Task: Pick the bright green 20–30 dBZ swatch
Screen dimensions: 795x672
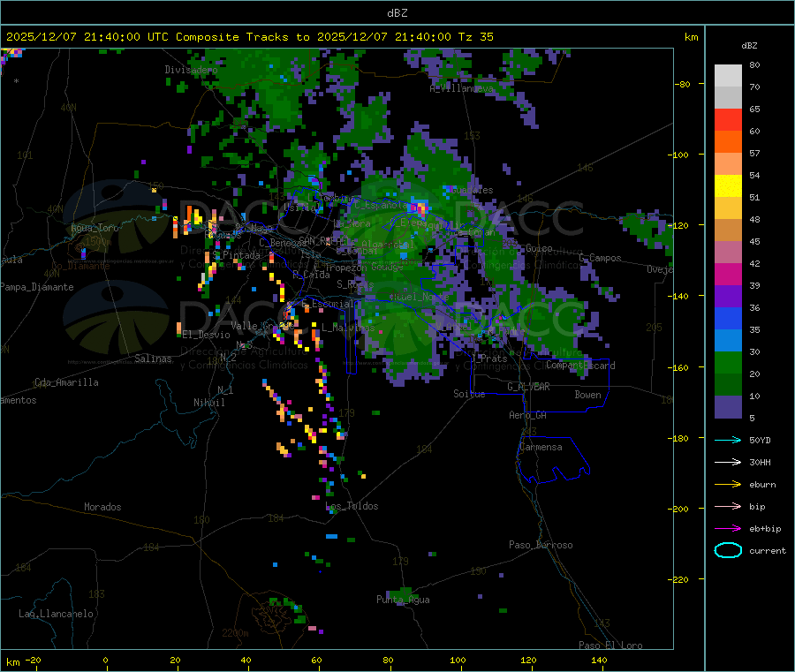Action: [728, 363]
